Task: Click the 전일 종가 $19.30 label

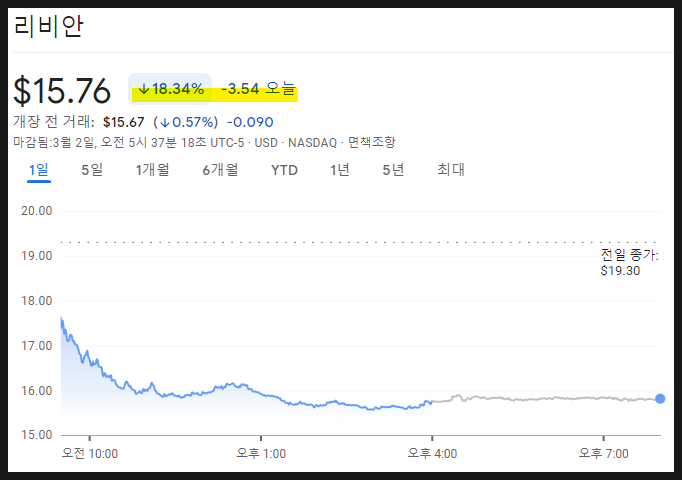Action: (x=629, y=263)
